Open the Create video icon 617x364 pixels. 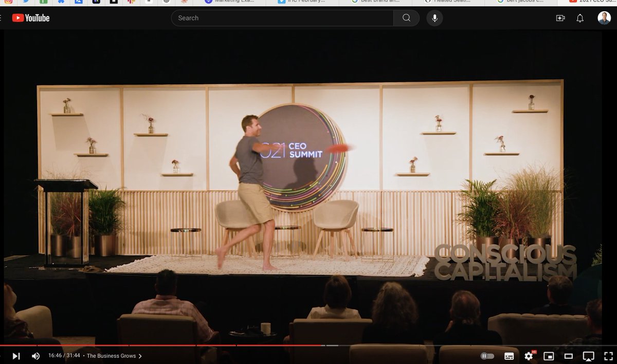(560, 18)
